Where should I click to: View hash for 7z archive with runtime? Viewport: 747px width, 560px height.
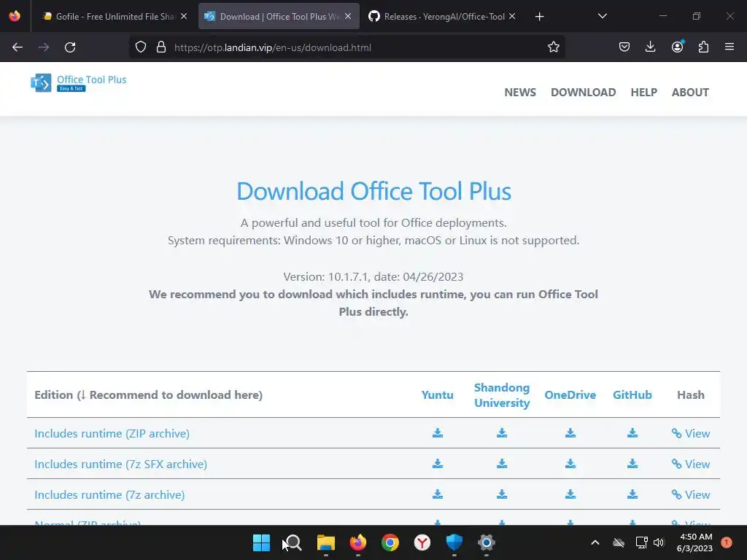(x=690, y=495)
